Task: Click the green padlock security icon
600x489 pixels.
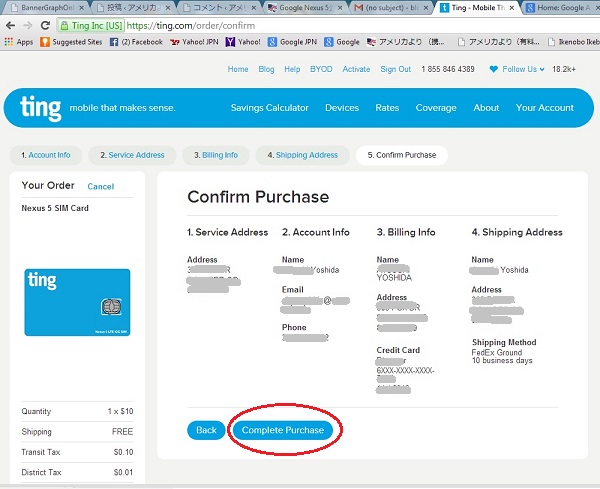Action: coord(64,26)
